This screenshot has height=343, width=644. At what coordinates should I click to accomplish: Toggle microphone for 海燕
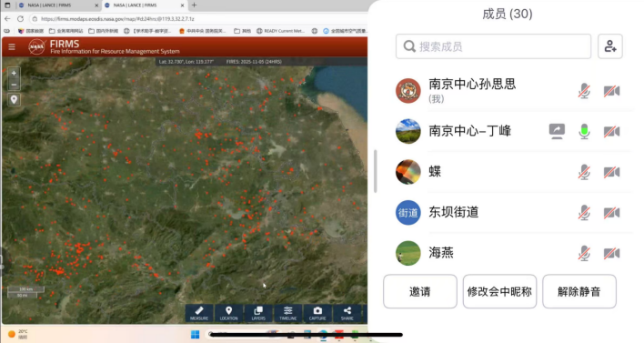[584, 253]
